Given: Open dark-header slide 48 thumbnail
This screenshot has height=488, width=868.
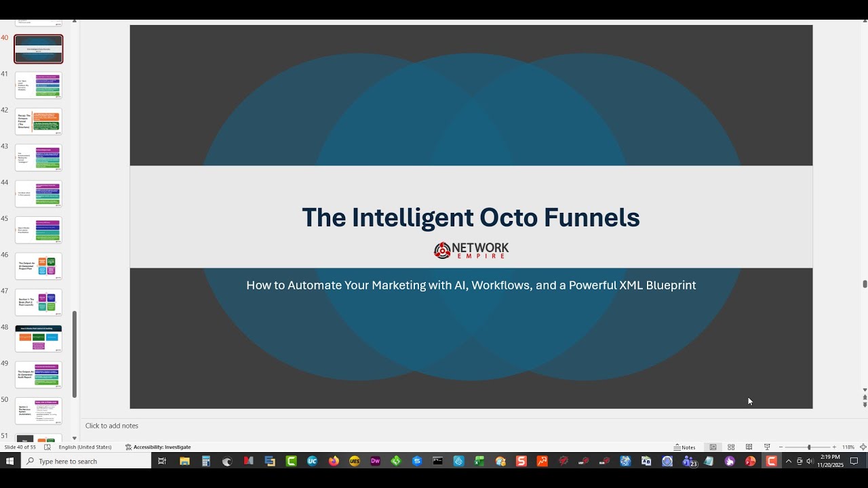Looking at the screenshot, I should point(39,339).
